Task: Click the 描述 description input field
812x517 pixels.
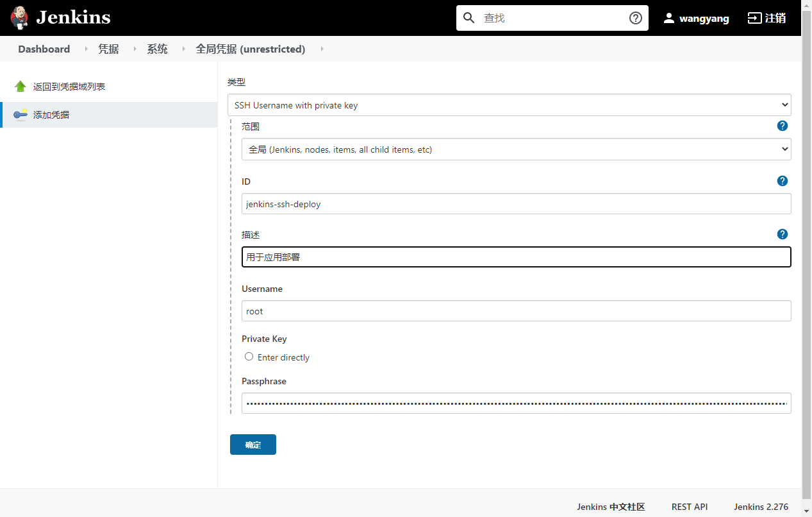Action: [517, 257]
